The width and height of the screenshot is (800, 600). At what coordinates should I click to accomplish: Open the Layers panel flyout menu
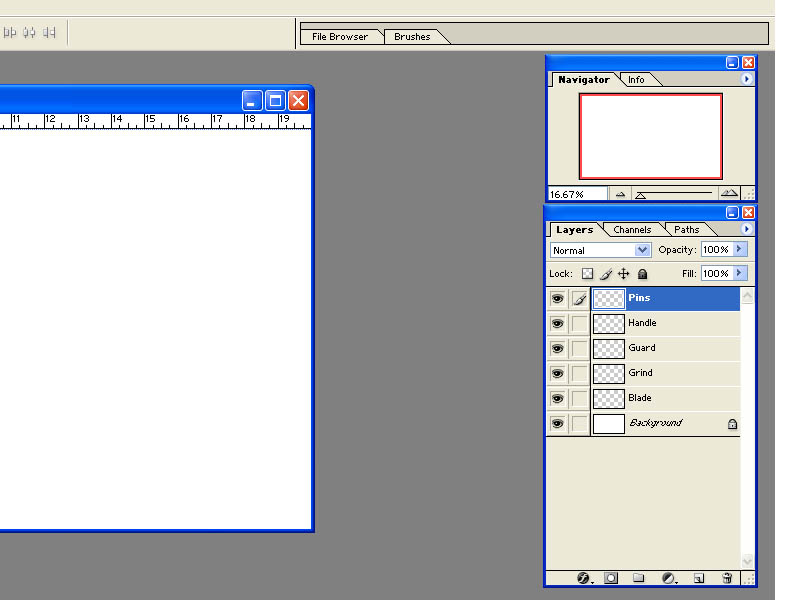tap(746, 229)
